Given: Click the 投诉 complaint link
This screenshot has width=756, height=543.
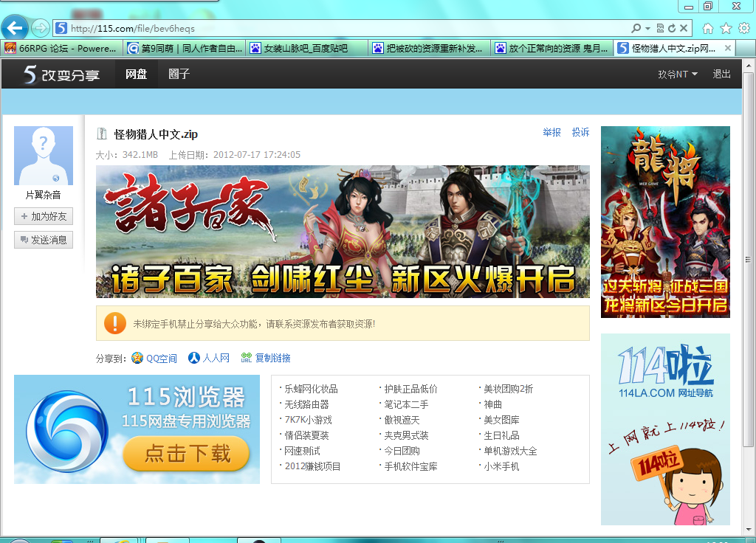Looking at the screenshot, I should click(580, 132).
